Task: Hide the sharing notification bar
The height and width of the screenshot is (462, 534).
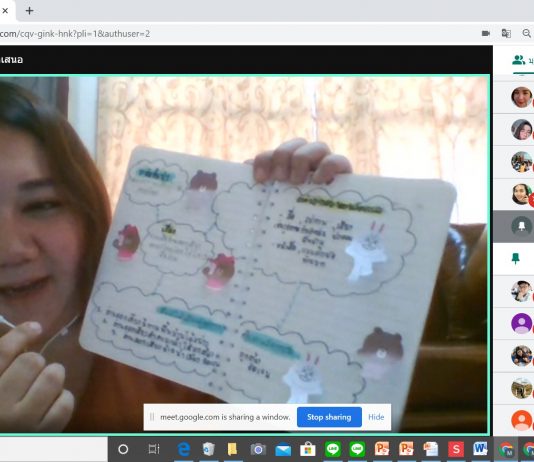Action: [x=376, y=417]
